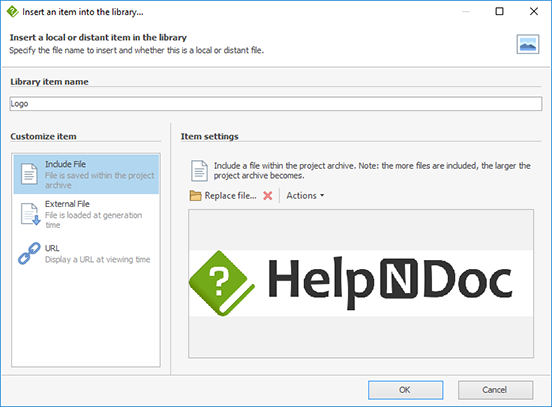The image size is (552, 407).
Task: Click the Actions dropdown arrow
Action: [322, 196]
